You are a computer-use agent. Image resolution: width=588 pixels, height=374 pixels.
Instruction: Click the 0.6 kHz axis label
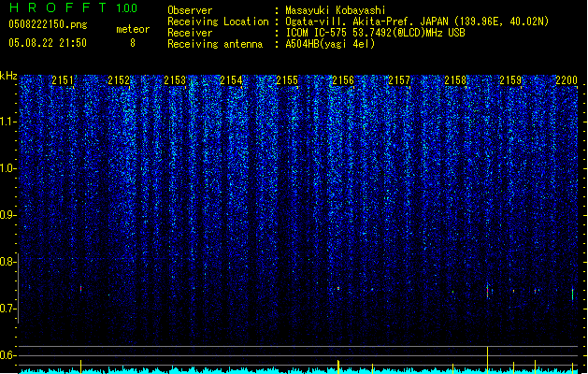(x=8, y=355)
